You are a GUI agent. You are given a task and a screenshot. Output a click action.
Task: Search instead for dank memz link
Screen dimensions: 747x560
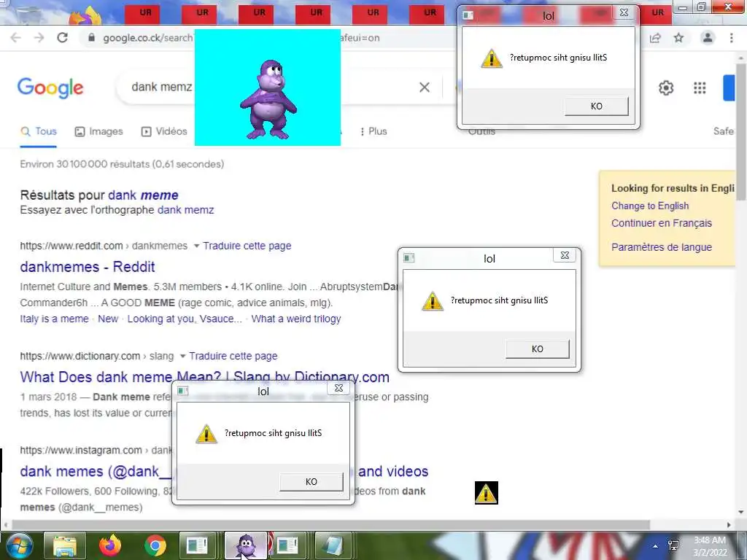(x=185, y=210)
